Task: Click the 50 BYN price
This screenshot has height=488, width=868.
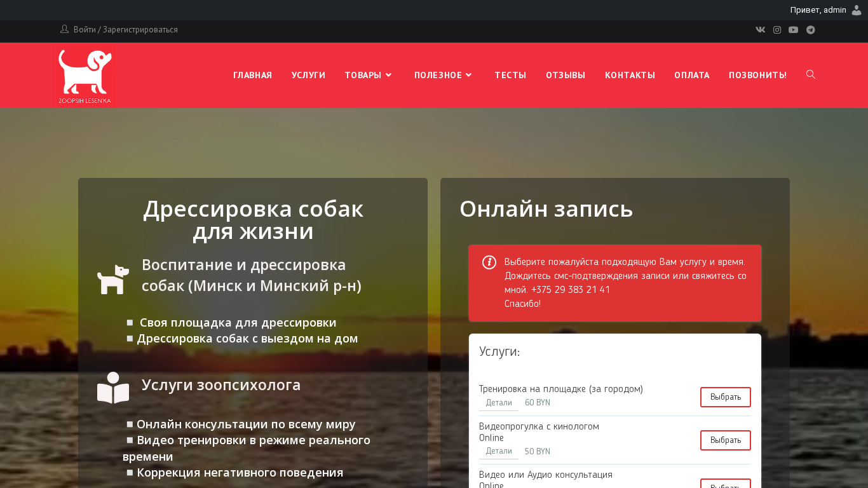Action: (538, 451)
